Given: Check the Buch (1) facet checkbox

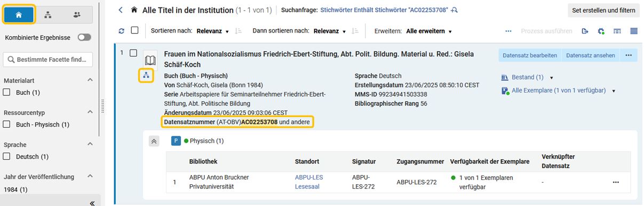Looking at the screenshot, I should click(7, 92).
